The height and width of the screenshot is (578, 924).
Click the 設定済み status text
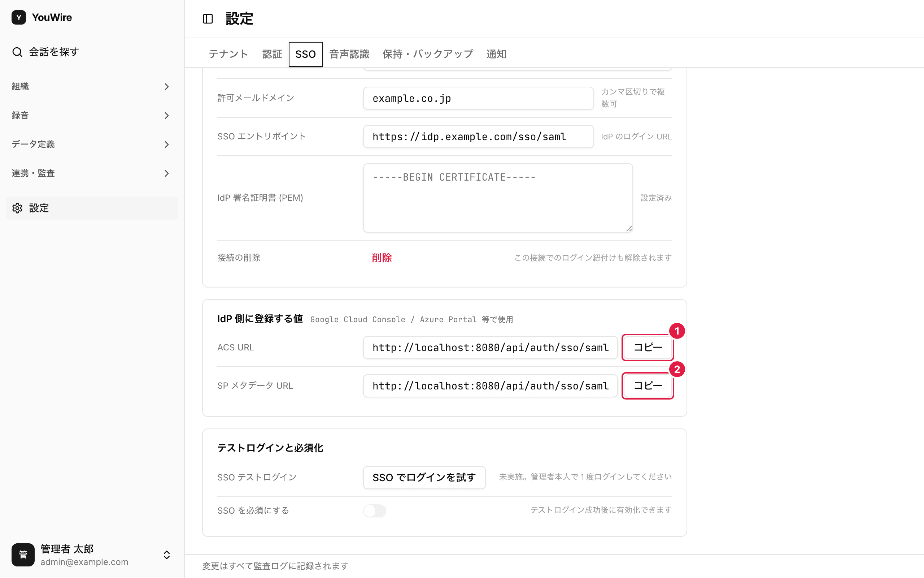point(656,198)
